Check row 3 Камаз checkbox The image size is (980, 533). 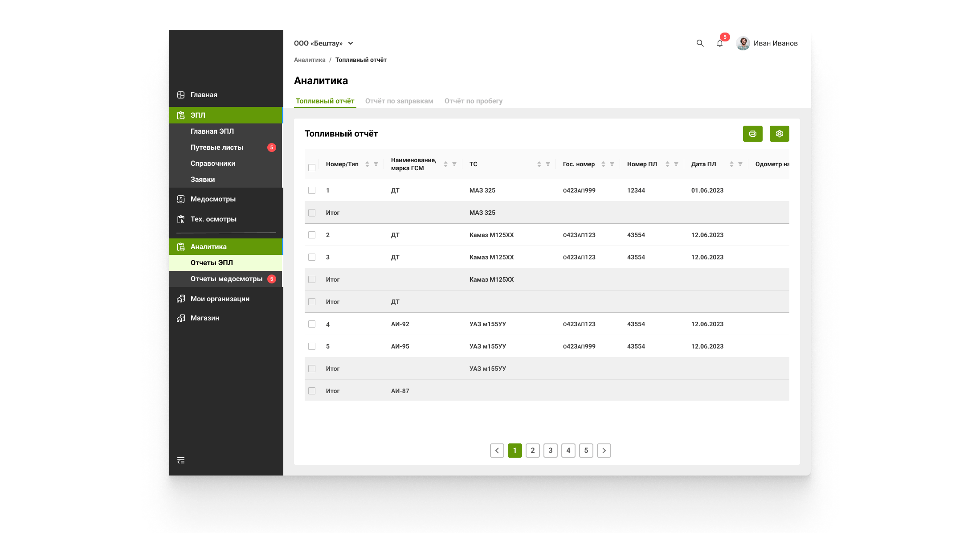click(312, 257)
